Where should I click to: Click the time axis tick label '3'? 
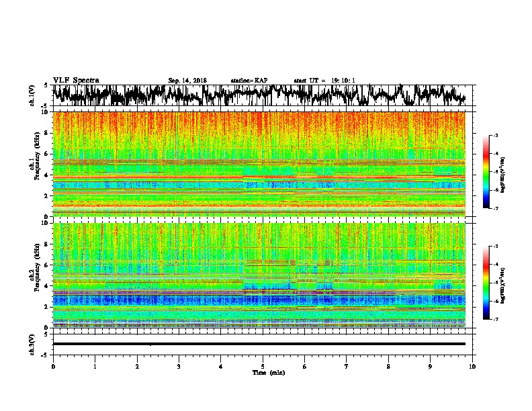[179, 367]
